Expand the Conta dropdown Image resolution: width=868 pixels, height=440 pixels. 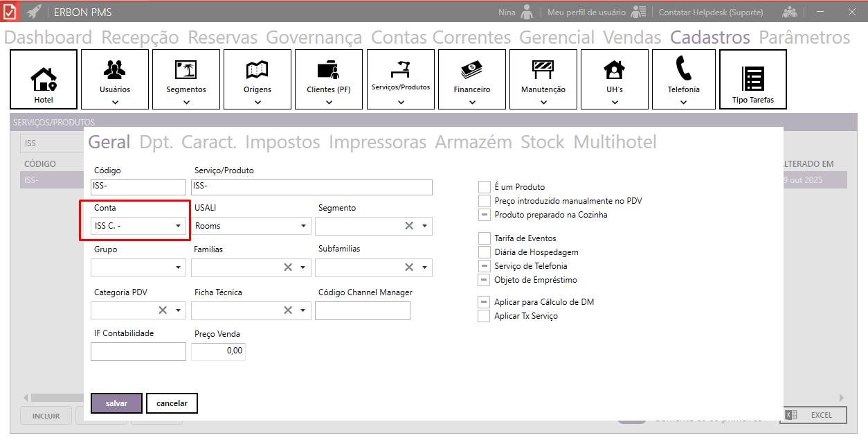178,226
